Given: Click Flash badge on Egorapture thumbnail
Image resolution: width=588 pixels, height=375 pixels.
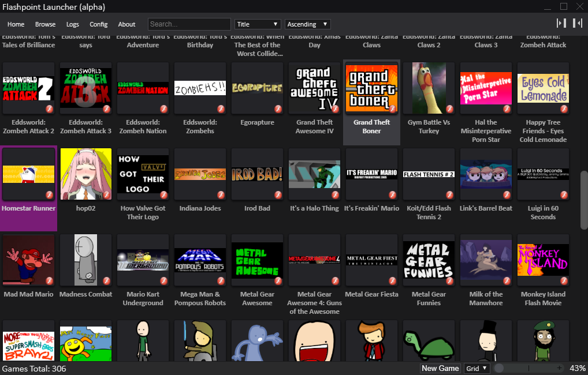Looking at the screenshot, I should tap(278, 108).
